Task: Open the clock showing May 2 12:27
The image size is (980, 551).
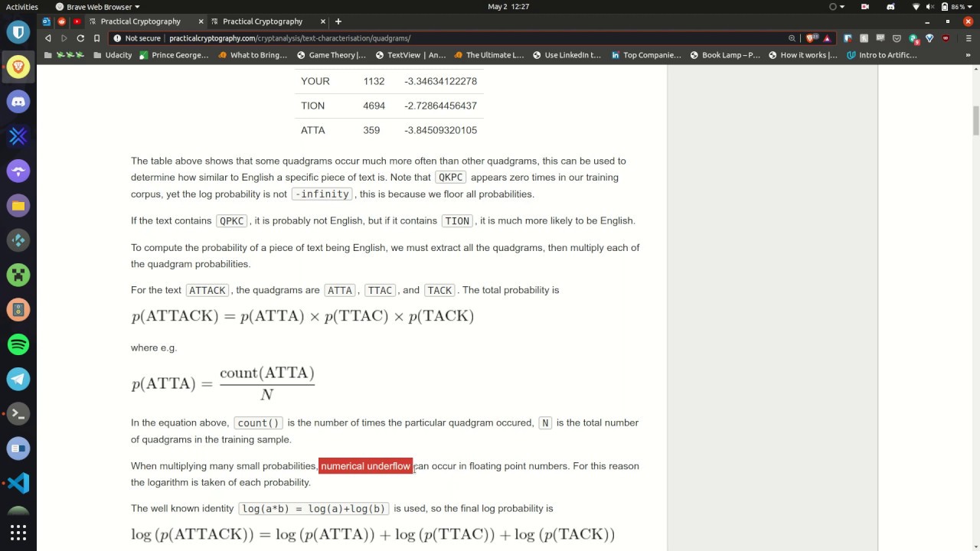Action: coord(508,7)
